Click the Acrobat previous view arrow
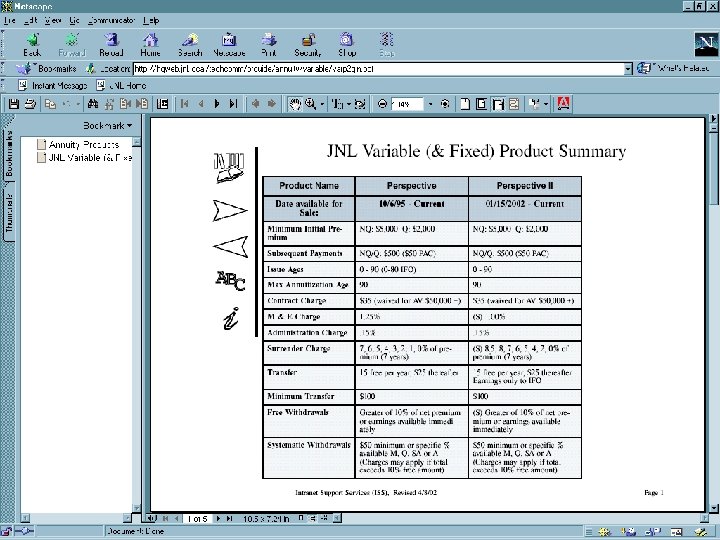The image size is (720, 540). click(x=255, y=104)
